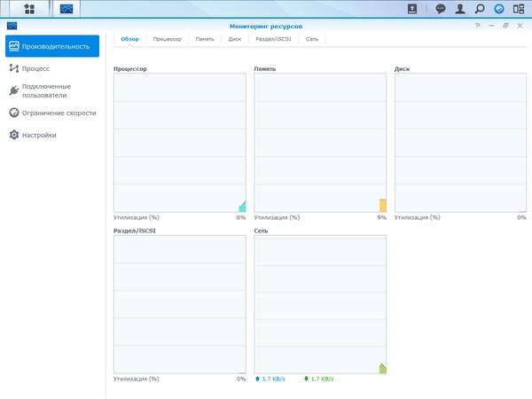Open the upload queue icon
This screenshot has width=532, height=399.
click(412, 9)
